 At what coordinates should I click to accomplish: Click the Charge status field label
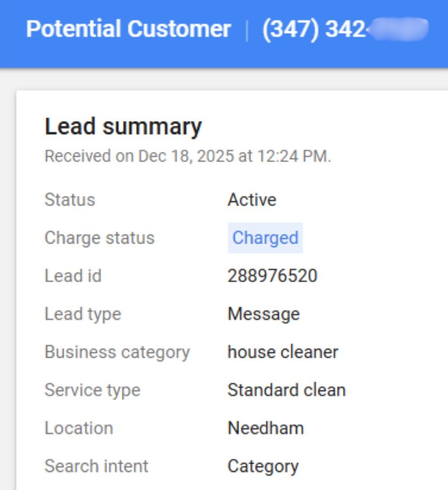100,238
